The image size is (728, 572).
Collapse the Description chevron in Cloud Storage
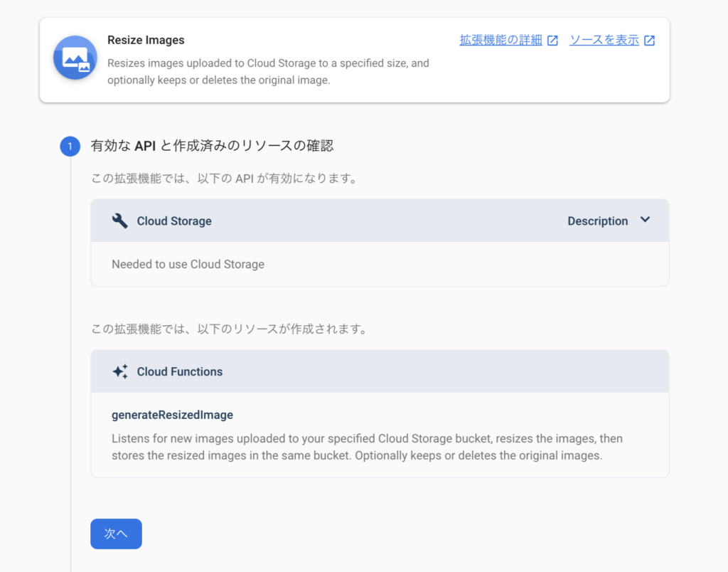coord(645,220)
